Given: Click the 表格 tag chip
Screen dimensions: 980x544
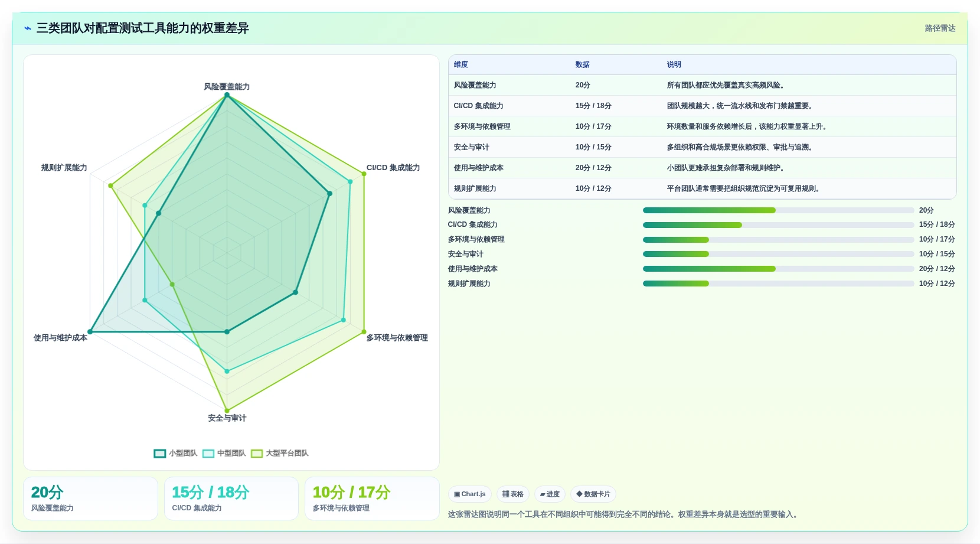Looking at the screenshot, I should 513,494.
